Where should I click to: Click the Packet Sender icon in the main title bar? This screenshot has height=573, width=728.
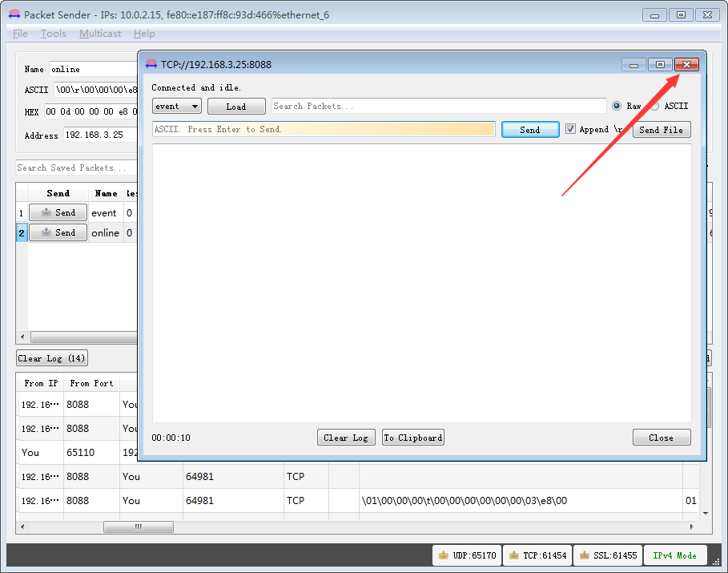tap(14, 14)
